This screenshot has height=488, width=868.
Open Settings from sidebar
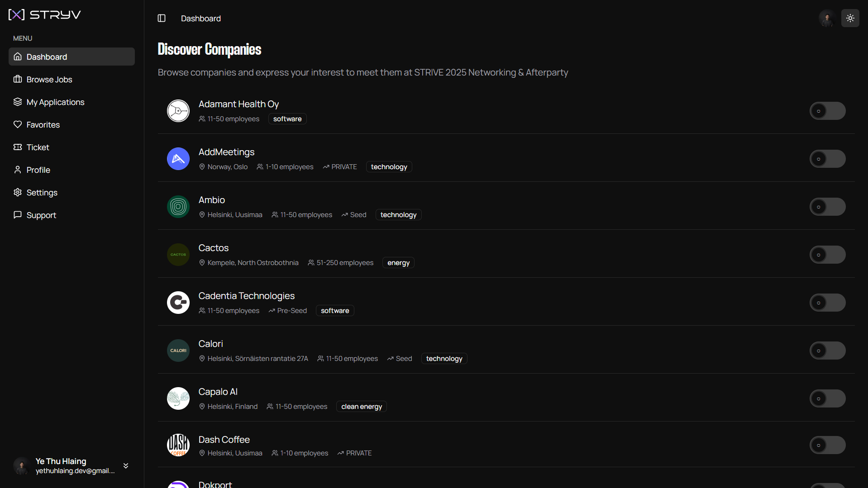(x=72, y=192)
